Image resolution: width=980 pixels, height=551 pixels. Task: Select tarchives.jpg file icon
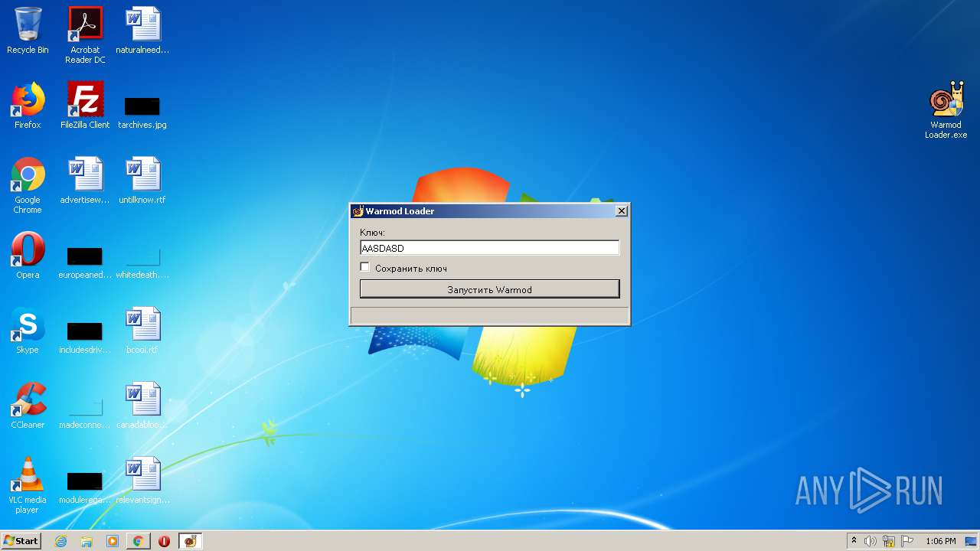[x=142, y=112]
